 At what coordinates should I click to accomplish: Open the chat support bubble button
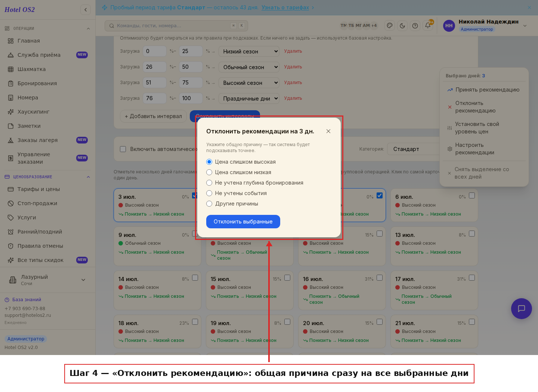click(x=521, y=308)
